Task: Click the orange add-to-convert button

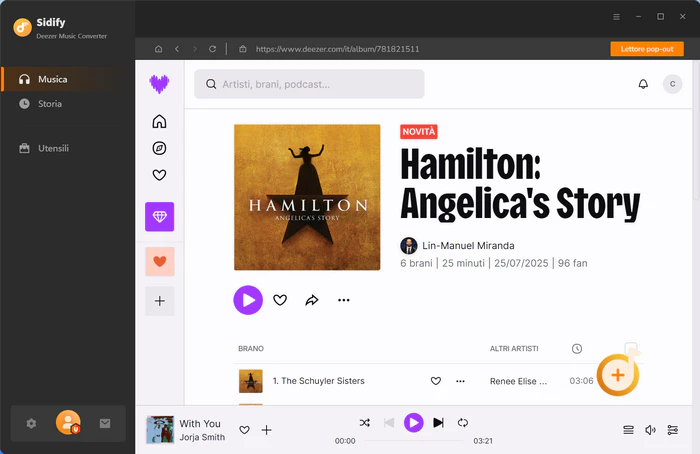Action: [x=618, y=375]
